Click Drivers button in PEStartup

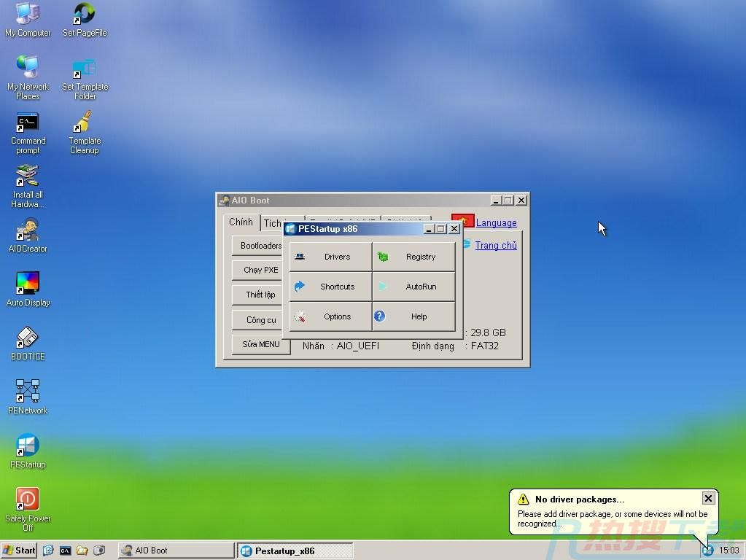330,257
